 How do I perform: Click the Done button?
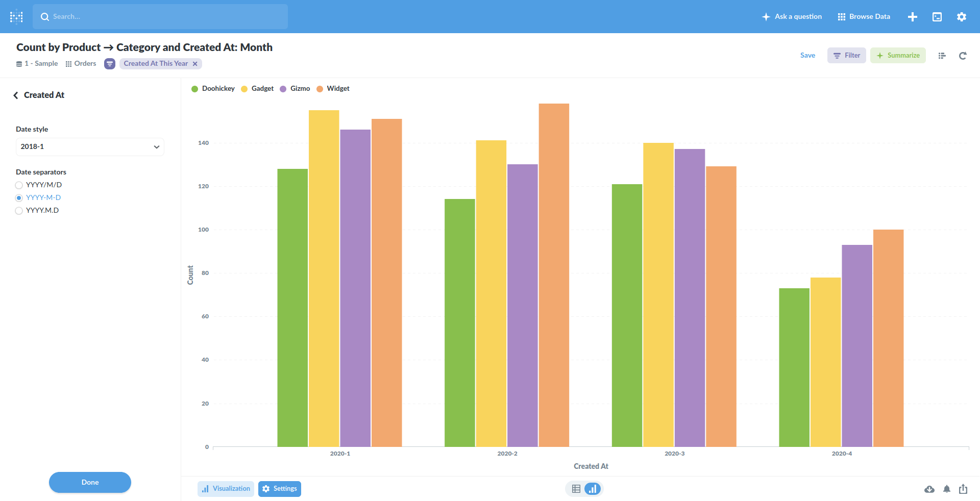(x=89, y=482)
